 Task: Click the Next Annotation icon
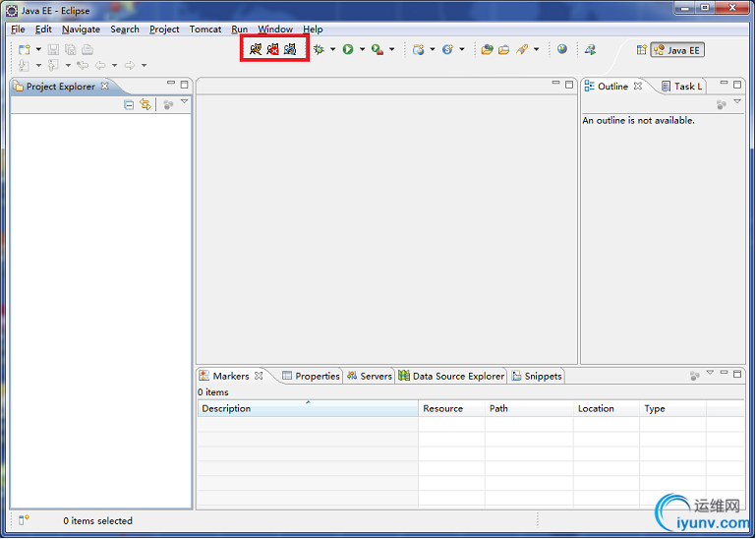tap(24, 65)
